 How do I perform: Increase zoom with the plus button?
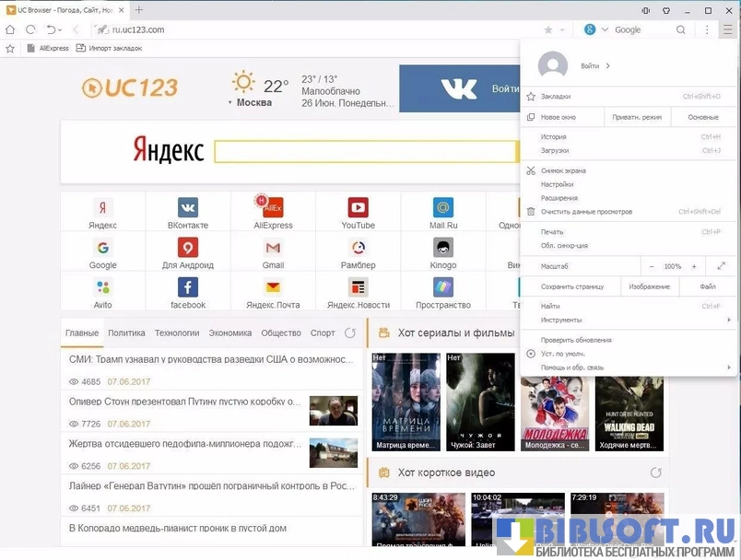pos(695,266)
